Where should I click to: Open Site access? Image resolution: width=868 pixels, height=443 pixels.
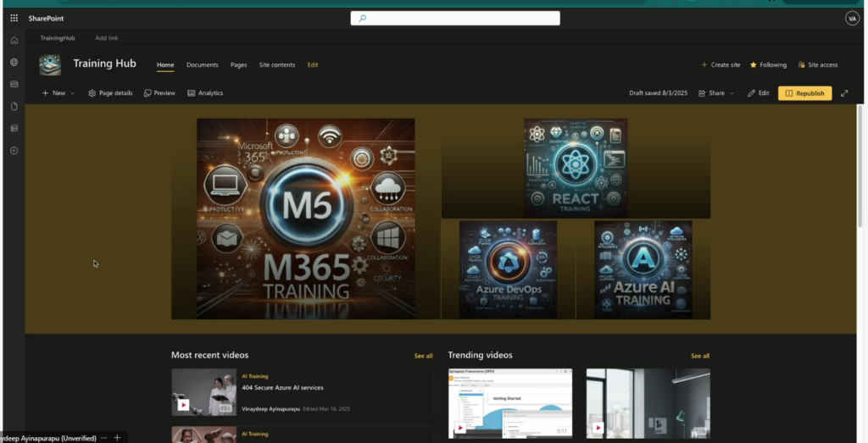(x=818, y=64)
